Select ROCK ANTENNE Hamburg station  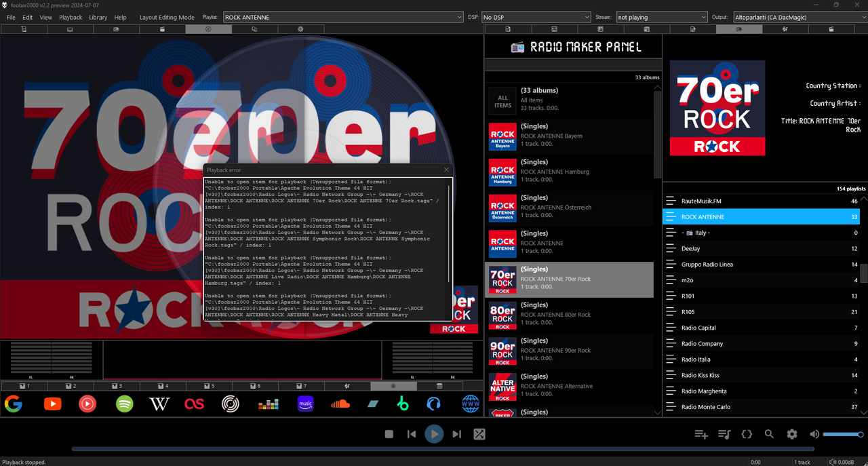(569, 172)
